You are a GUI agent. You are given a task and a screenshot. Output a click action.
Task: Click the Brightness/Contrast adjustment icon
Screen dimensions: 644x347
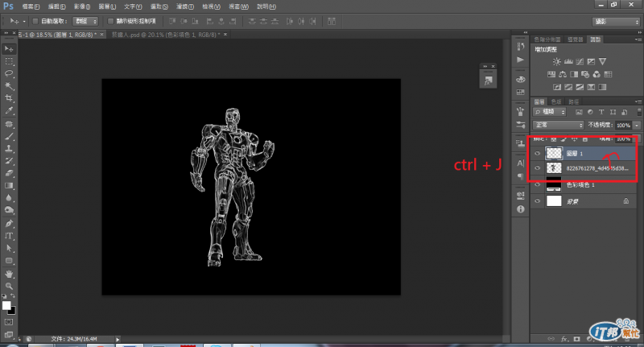coord(556,61)
